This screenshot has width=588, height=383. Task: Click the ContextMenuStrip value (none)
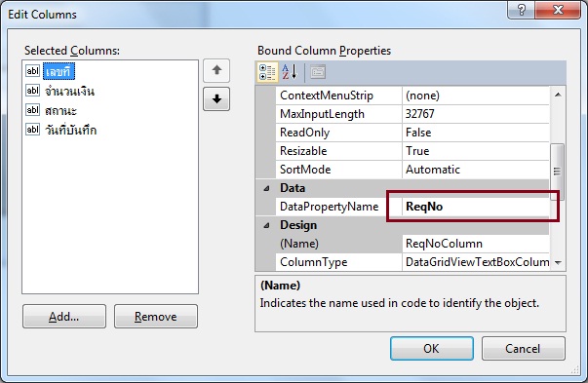[476, 96]
